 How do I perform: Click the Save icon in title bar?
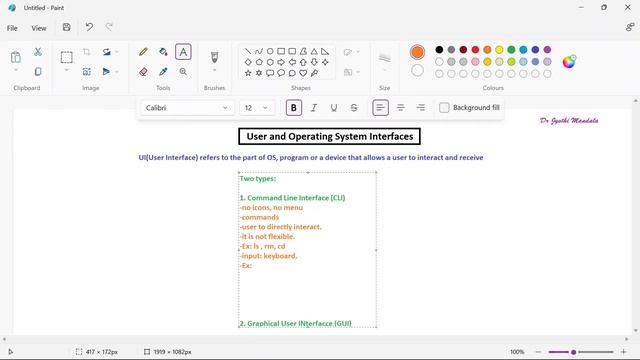(x=67, y=27)
